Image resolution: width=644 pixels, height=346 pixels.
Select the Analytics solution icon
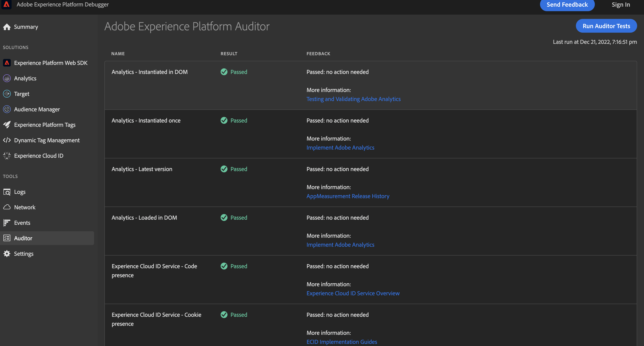tap(6, 78)
